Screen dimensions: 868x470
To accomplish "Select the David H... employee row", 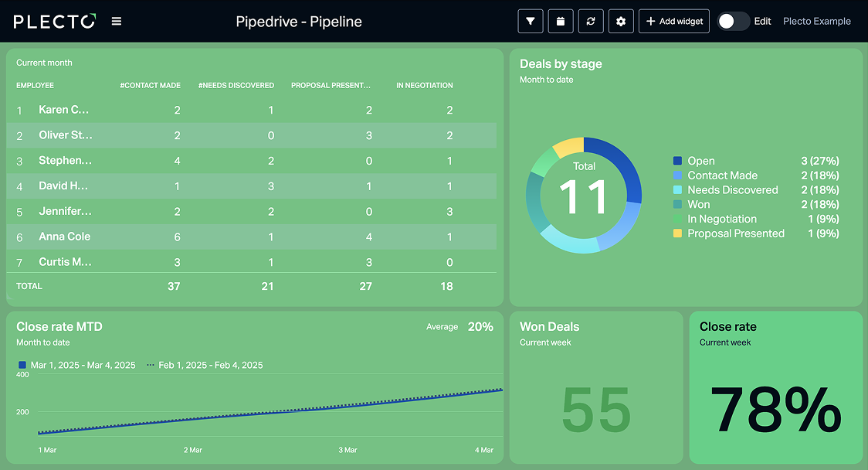I will [x=251, y=186].
